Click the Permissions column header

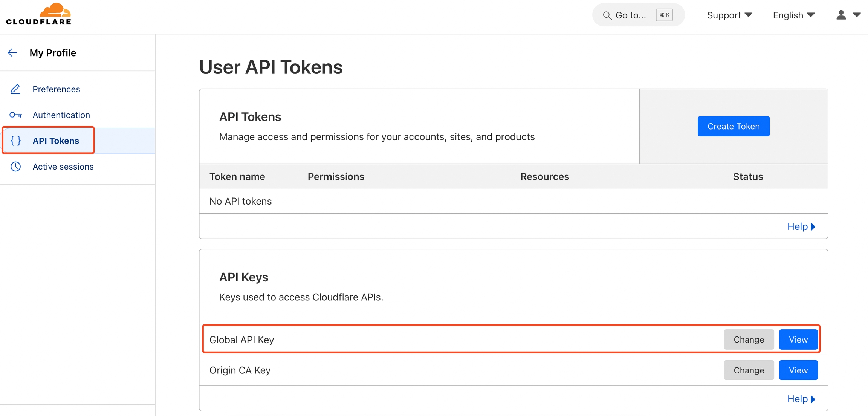pyautogui.click(x=336, y=176)
